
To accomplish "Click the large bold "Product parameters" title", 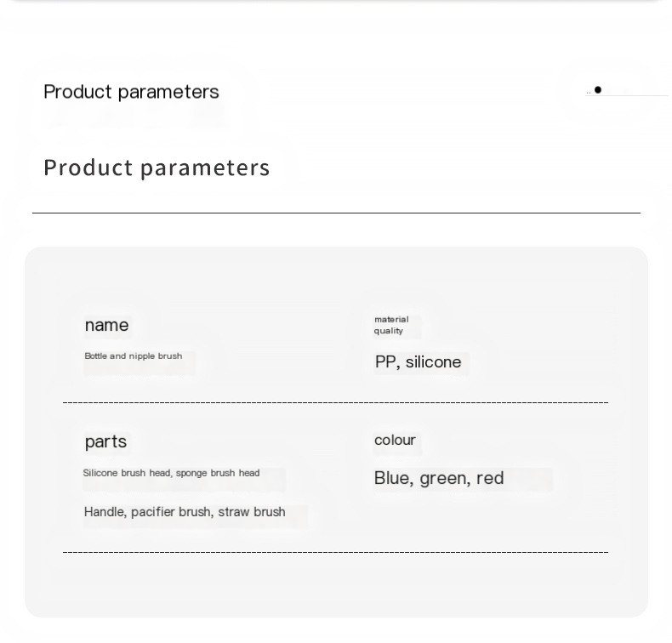I will point(157,168).
